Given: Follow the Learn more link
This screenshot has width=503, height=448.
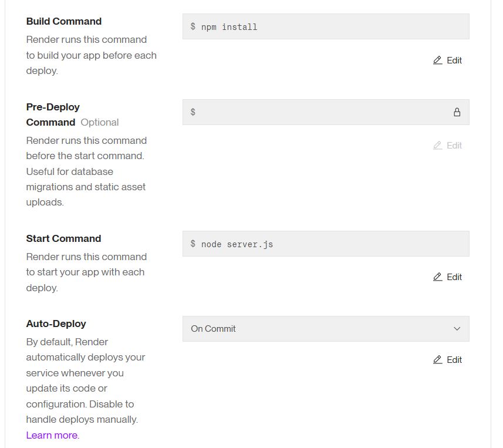Looking at the screenshot, I should [x=52, y=435].
